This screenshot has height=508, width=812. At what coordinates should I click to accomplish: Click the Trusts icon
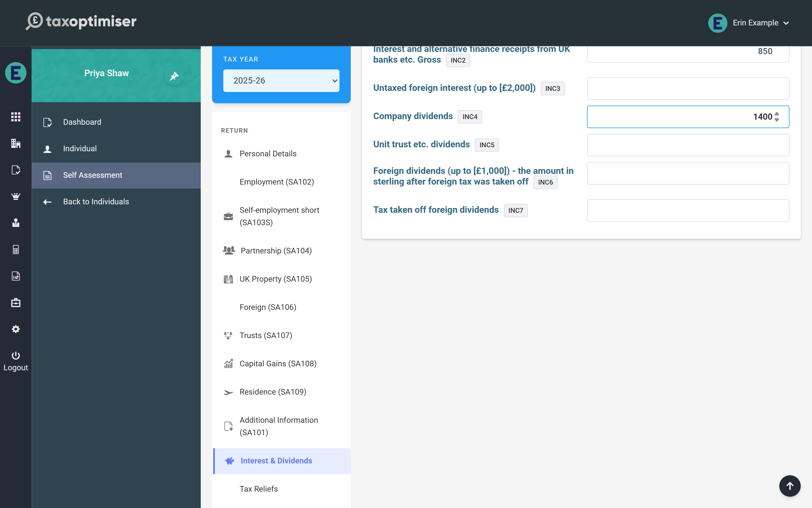[228, 335]
